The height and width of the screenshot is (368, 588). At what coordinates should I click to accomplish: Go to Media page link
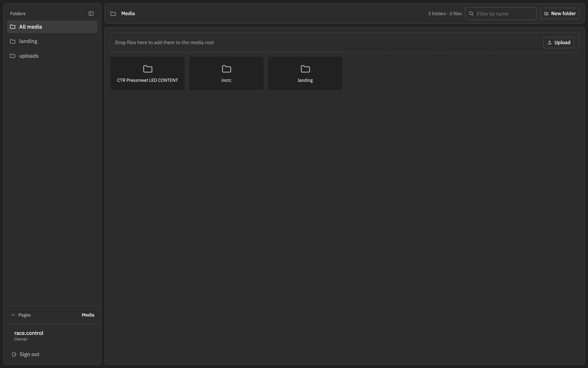[88, 315]
